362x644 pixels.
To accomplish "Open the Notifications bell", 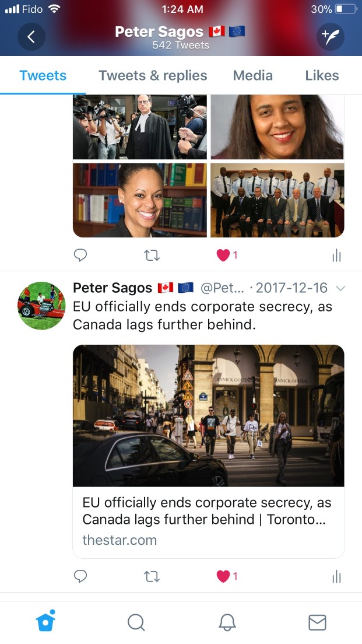I will (227, 622).
